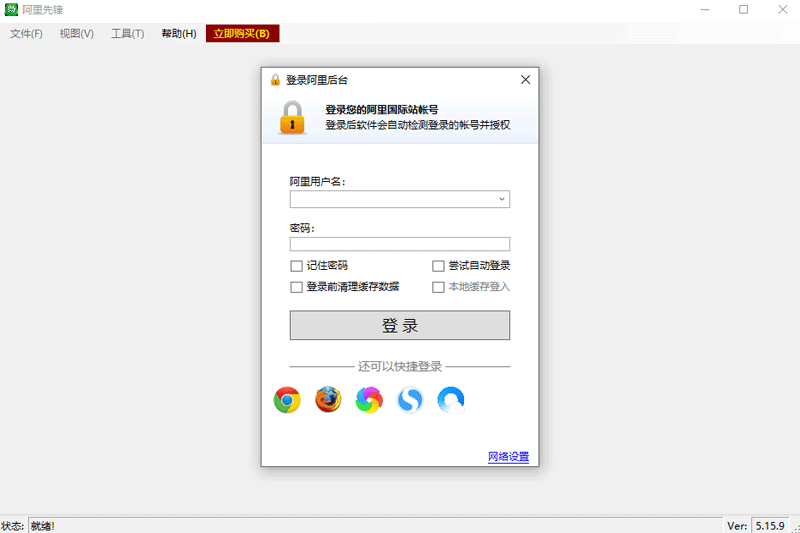The width and height of the screenshot is (800, 533).
Task: Expand the 阿里用户名 dropdown list
Action: [x=502, y=199]
